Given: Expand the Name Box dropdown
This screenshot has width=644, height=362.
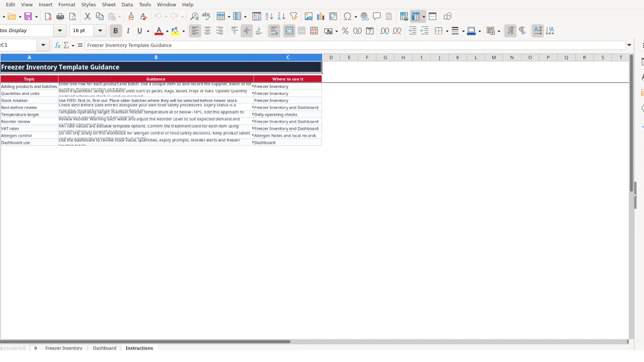Looking at the screenshot, I should coord(43,46).
